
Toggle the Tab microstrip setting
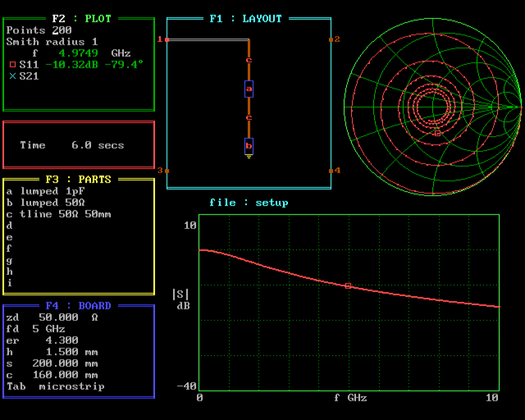(x=55, y=386)
